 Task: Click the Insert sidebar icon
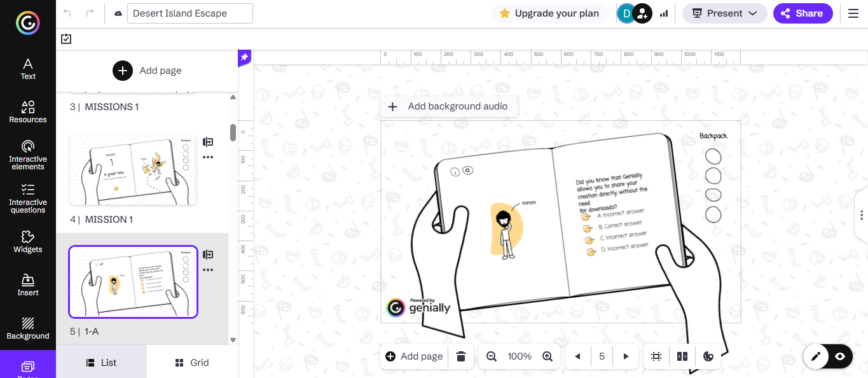(28, 284)
